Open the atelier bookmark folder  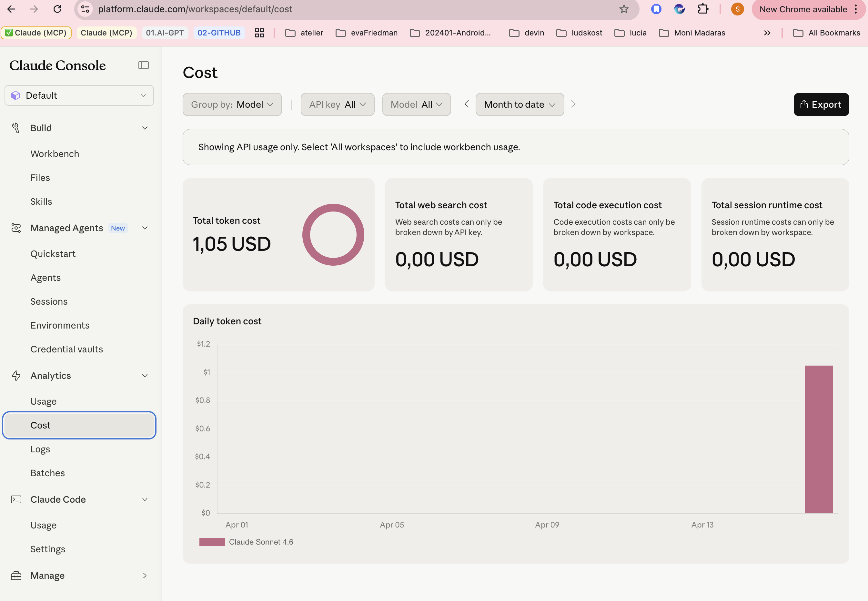click(x=304, y=33)
